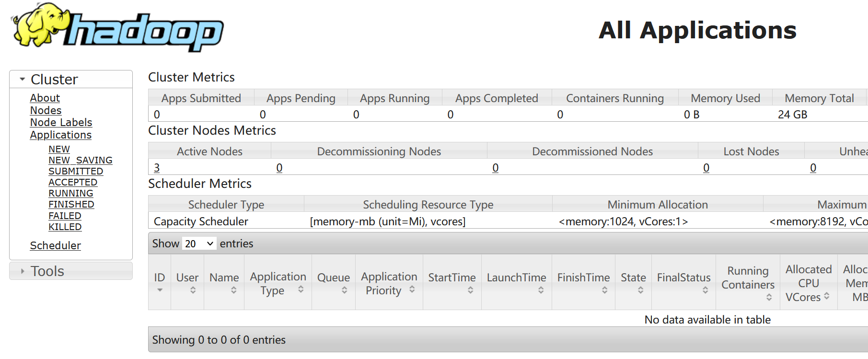Filter applications by ACCEPTED state
The image size is (868, 359).
[x=73, y=182]
